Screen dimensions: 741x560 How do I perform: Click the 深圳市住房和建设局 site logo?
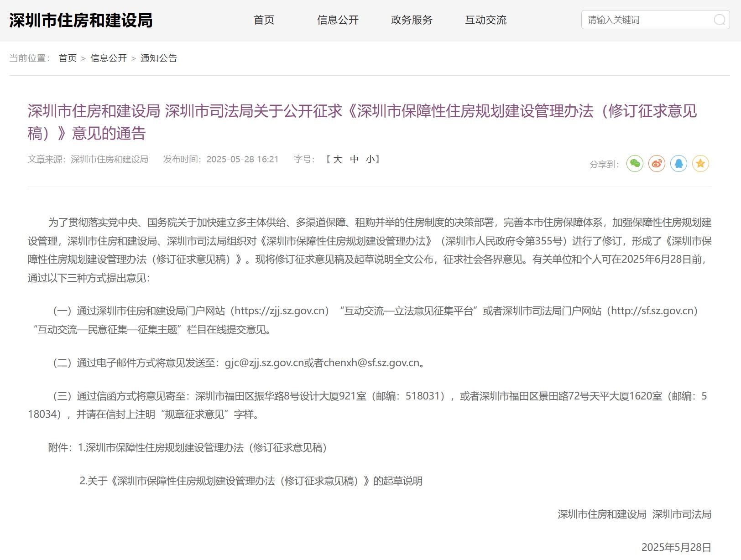[x=80, y=20]
